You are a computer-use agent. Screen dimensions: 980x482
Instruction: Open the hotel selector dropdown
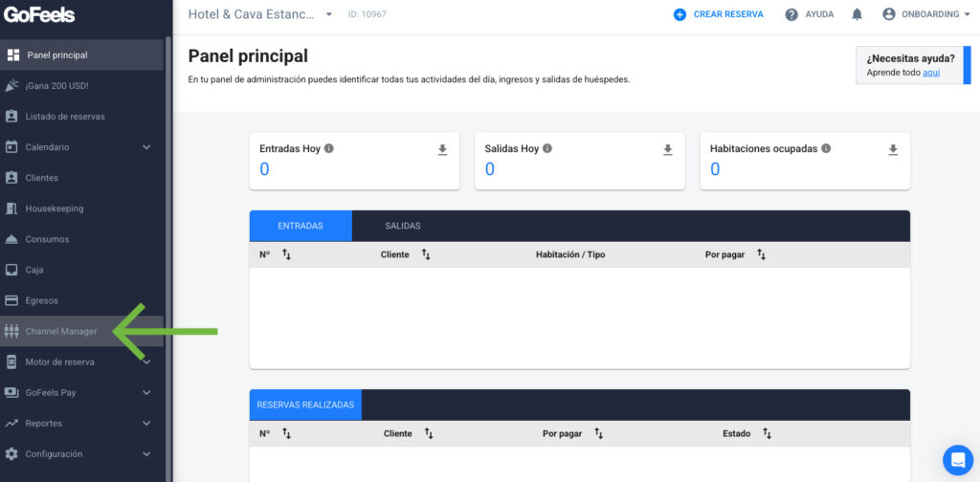[x=329, y=14]
